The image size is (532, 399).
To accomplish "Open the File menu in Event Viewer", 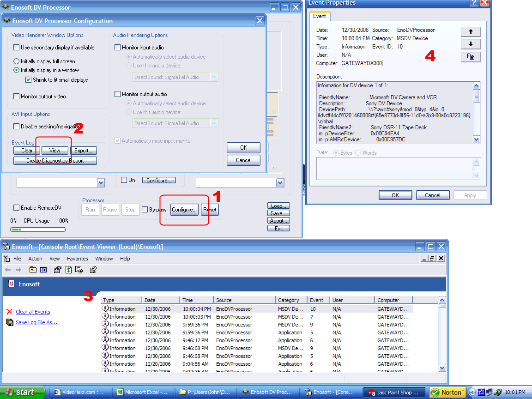I will (x=17, y=259).
